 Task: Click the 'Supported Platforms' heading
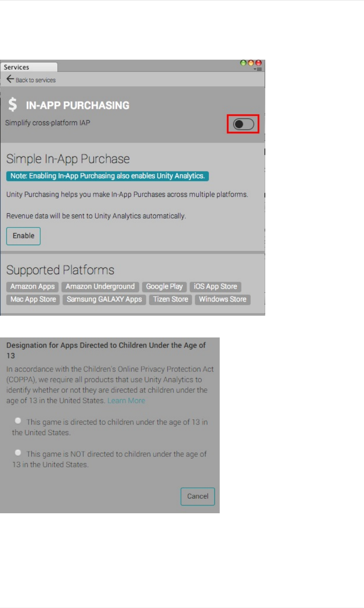[60, 270]
